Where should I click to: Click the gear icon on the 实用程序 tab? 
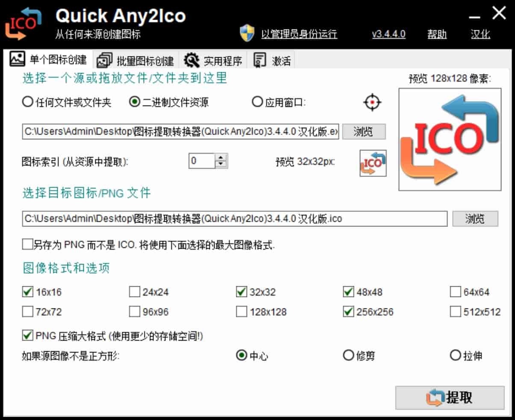tap(192, 60)
